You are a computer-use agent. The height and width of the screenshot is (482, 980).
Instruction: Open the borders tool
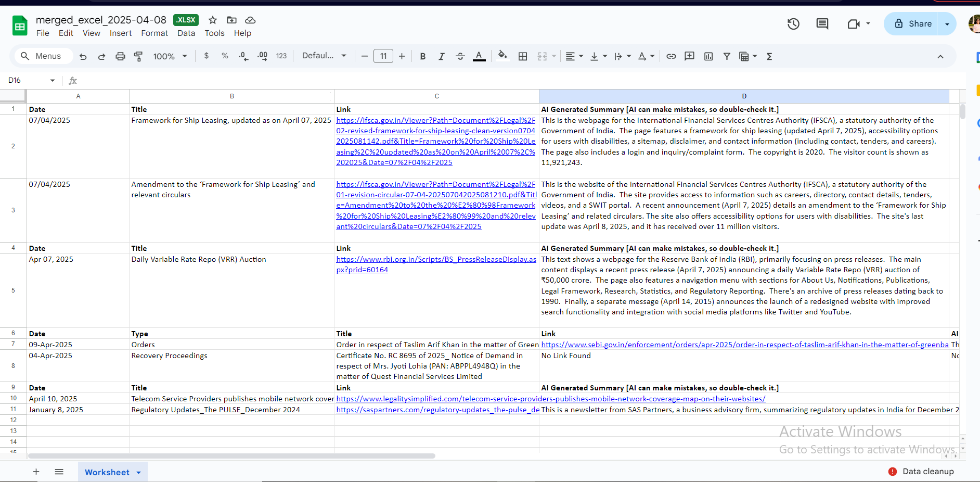click(523, 56)
